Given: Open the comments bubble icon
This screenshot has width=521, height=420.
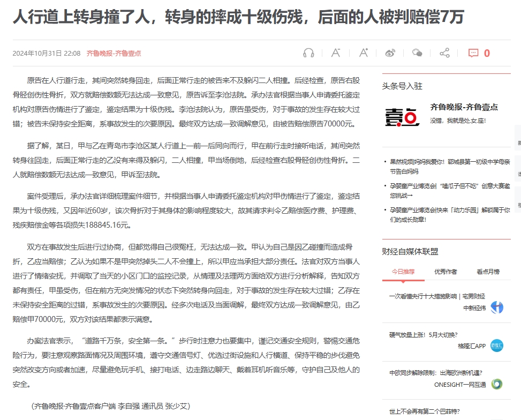Looking at the screenshot, I should (x=473, y=53).
